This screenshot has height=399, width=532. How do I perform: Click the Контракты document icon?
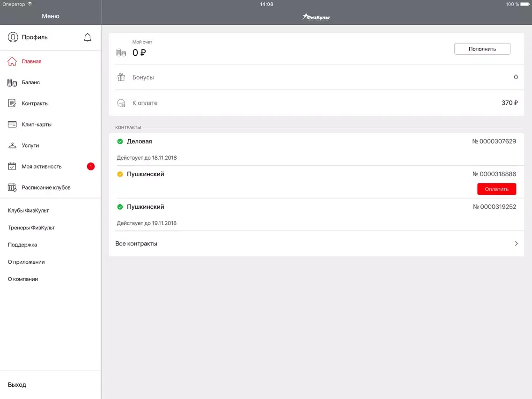pos(12,103)
